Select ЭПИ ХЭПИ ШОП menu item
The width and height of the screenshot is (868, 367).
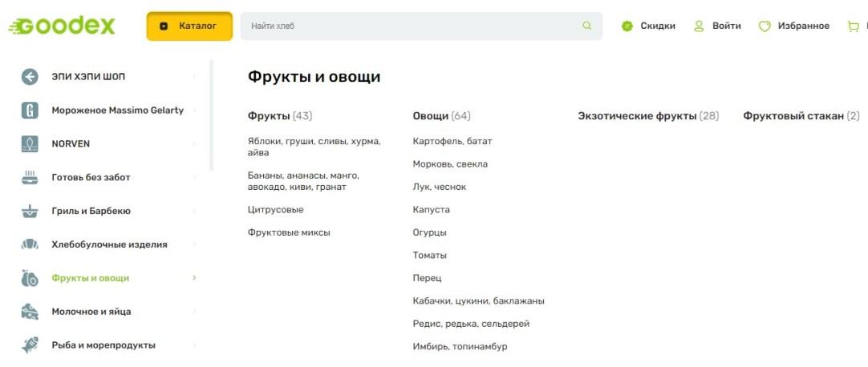tap(88, 77)
